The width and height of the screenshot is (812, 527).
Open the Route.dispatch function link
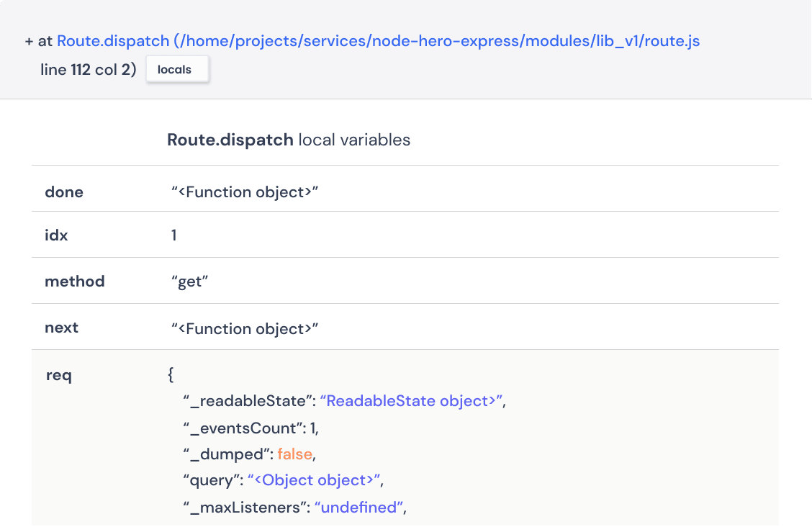pyautogui.click(x=113, y=41)
